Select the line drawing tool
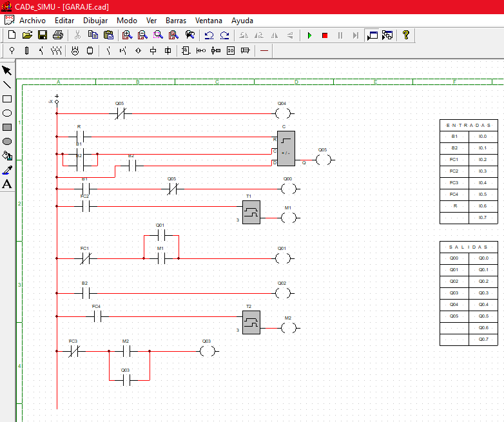504x422 pixels. pyautogui.click(x=7, y=84)
